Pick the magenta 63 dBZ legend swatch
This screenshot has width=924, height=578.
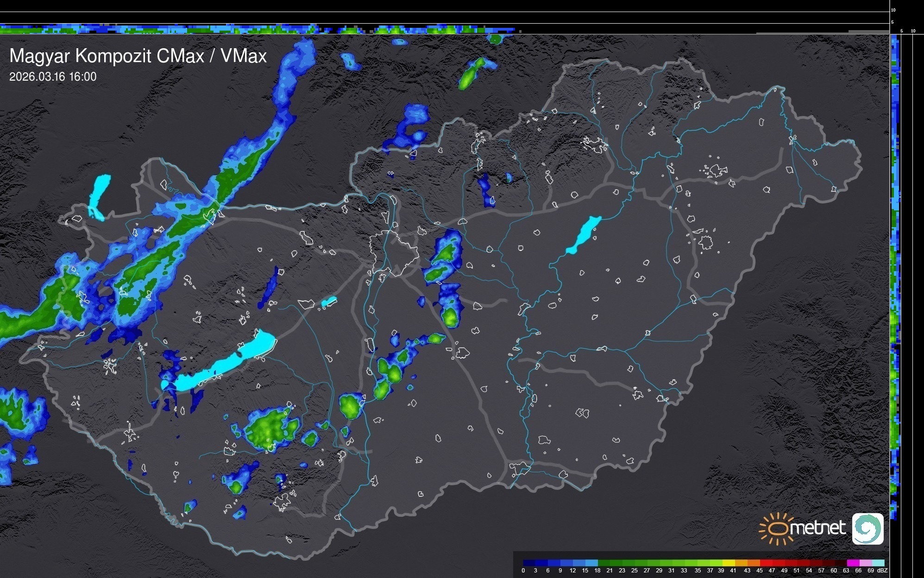pyautogui.click(x=853, y=563)
